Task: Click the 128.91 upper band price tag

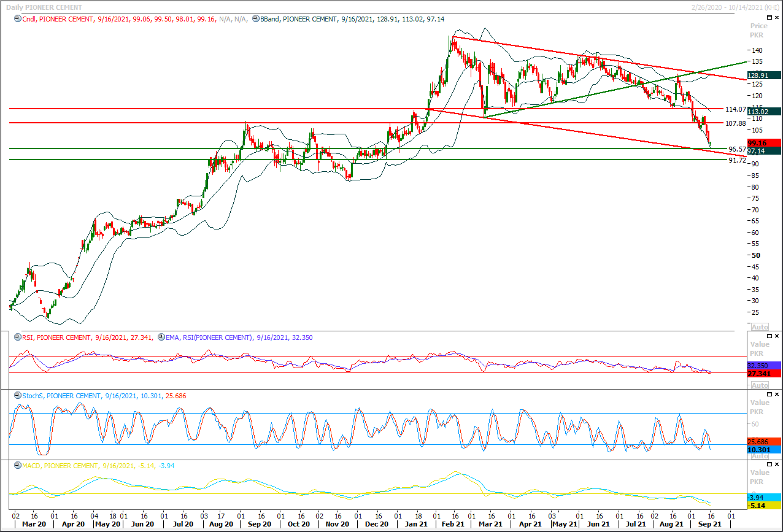Action: (765, 74)
